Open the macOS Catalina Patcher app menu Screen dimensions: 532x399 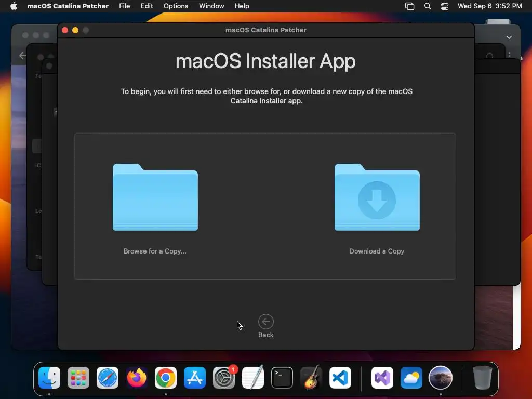click(68, 6)
